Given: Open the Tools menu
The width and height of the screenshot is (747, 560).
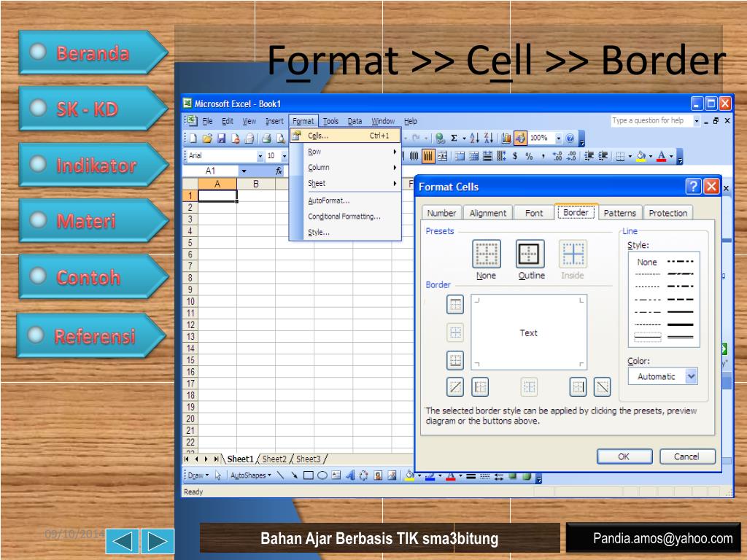Looking at the screenshot, I should point(330,121).
